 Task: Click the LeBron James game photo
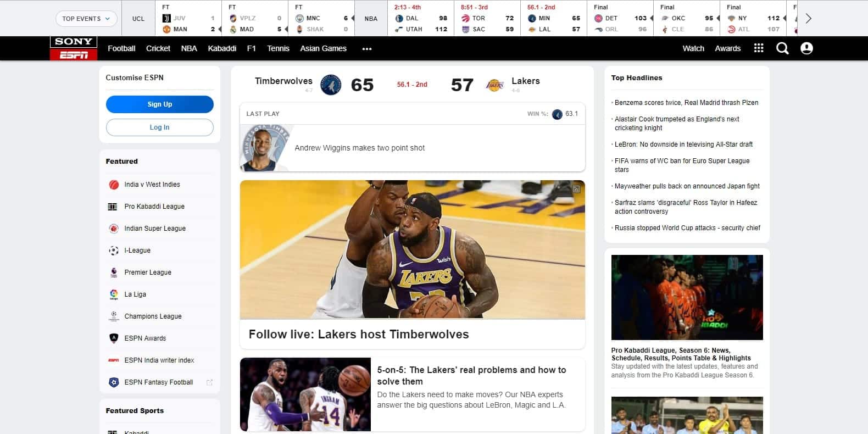coord(413,249)
